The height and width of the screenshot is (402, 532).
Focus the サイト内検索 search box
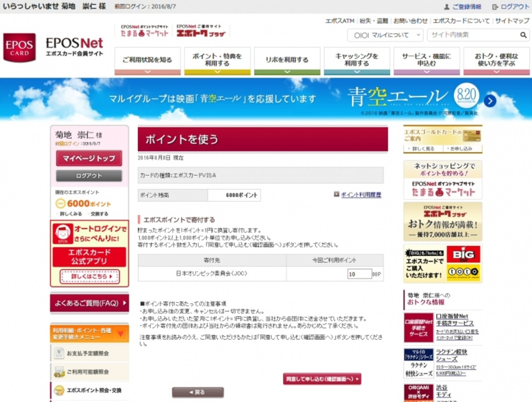coord(473,35)
